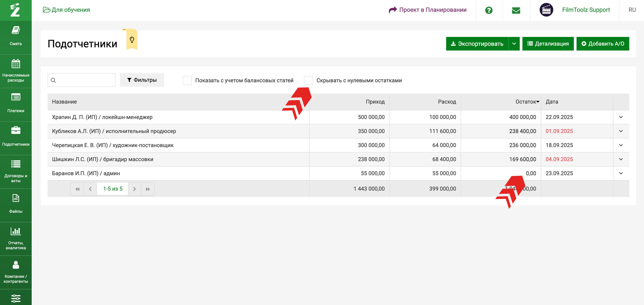The height and width of the screenshot is (305, 644).
Task: Enable Показать с учетом балансовых статей checkbox
Action: tap(187, 80)
